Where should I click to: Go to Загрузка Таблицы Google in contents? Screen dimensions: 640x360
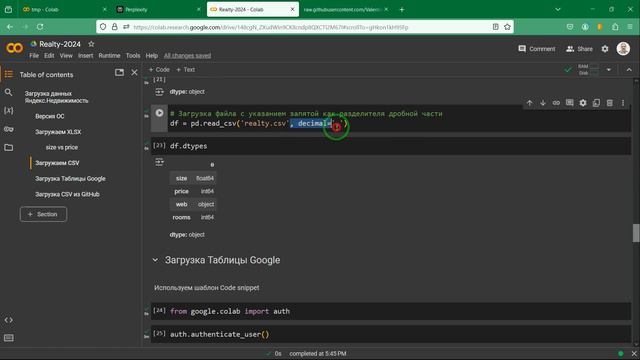tap(70, 178)
